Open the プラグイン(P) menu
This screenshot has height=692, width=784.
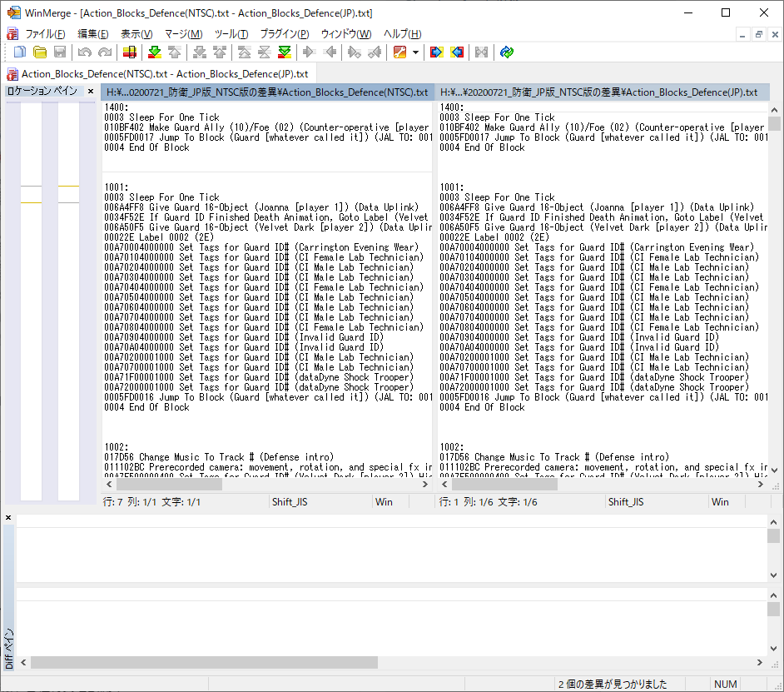point(284,34)
